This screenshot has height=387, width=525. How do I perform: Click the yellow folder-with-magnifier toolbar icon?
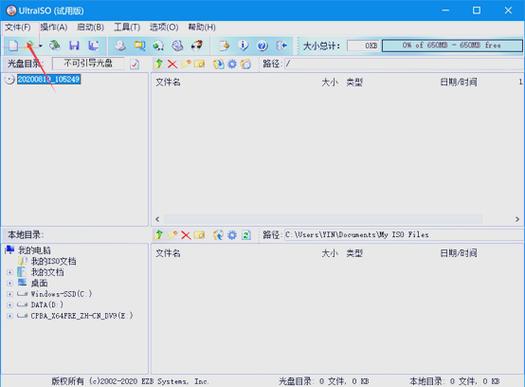coord(140,45)
